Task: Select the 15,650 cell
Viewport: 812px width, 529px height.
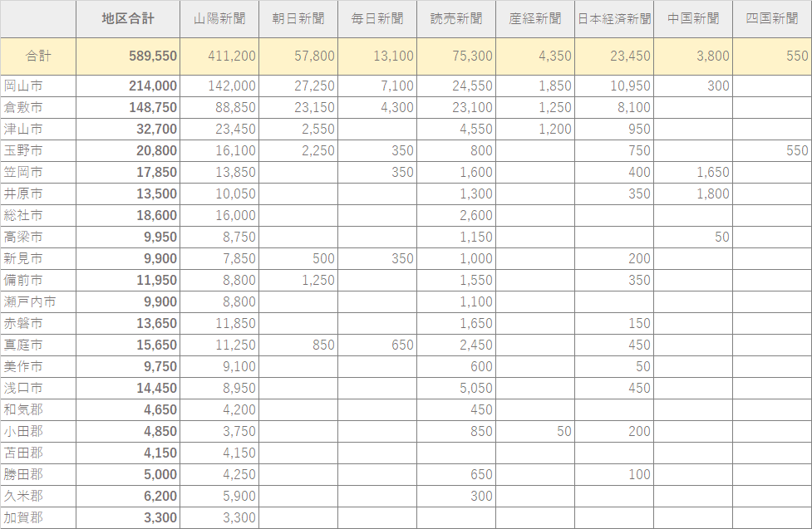Action: point(128,345)
